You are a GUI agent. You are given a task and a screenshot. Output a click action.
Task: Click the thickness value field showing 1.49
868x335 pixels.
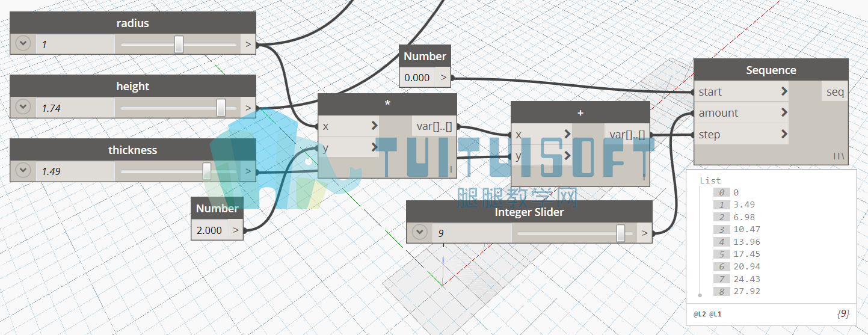pyautogui.click(x=75, y=171)
